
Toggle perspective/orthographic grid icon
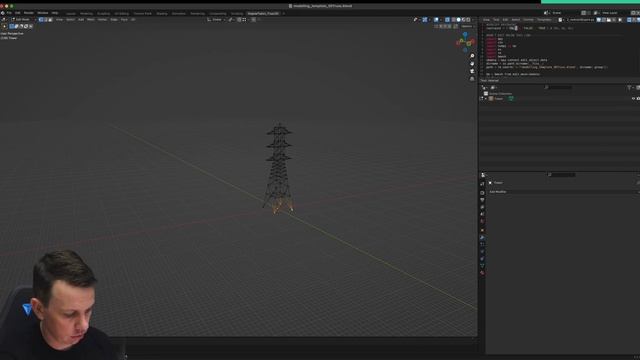click(472, 79)
